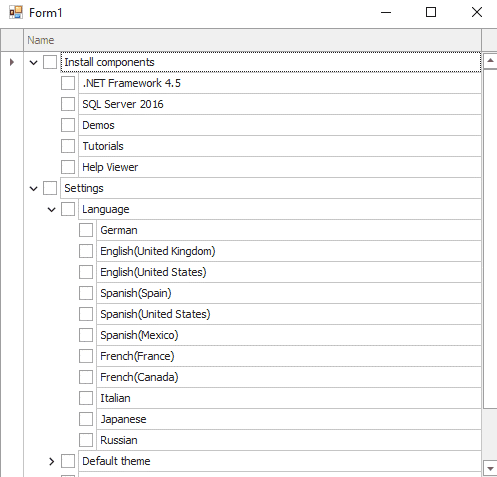Select the Italian row text
497x477 pixels.
point(115,398)
